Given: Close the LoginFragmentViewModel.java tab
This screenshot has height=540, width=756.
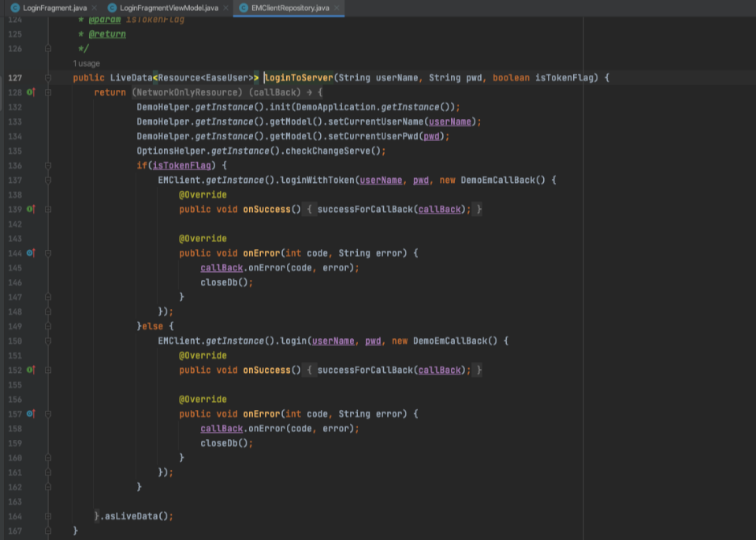Looking at the screenshot, I should [x=225, y=8].
